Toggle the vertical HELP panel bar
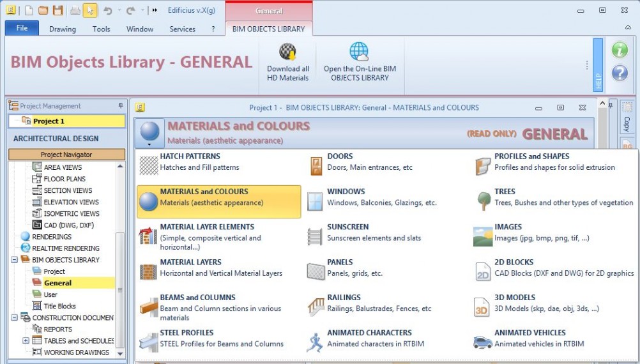Image resolution: width=640 pixels, height=364 pixels. [598, 65]
